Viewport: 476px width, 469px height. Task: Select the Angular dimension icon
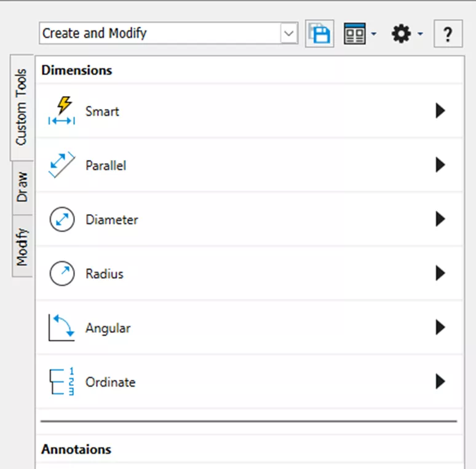tap(61, 328)
